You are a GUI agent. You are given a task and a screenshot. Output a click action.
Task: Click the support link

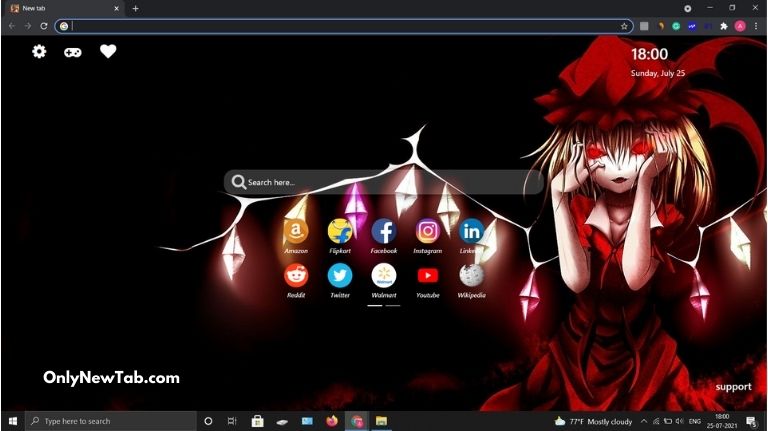[x=733, y=387]
